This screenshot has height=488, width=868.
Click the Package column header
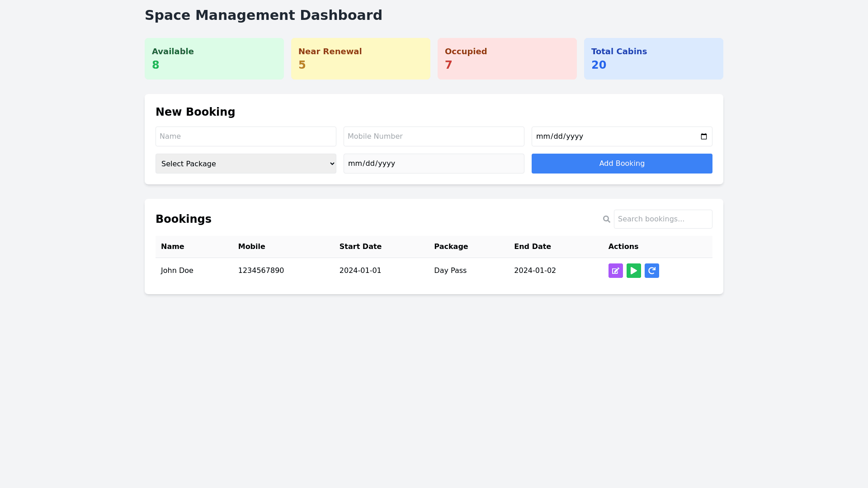(451, 247)
